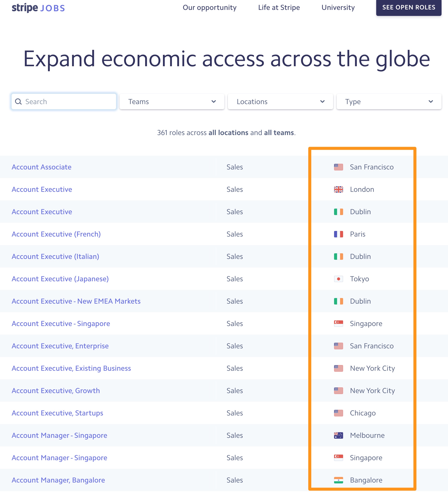The image size is (448, 492).
Task: Click San Francisco in Account Associate row
Action: pos(372,167)
